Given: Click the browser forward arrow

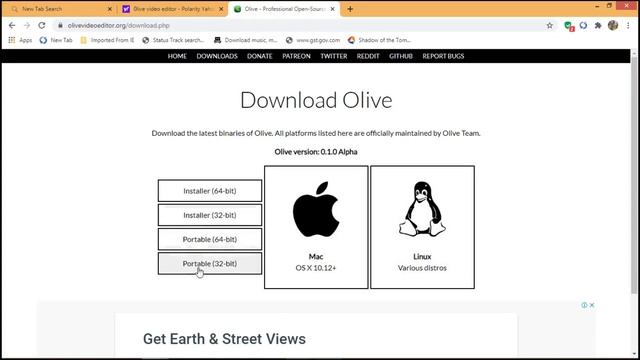Looking at the screenshot, I should tap(27, 25).
